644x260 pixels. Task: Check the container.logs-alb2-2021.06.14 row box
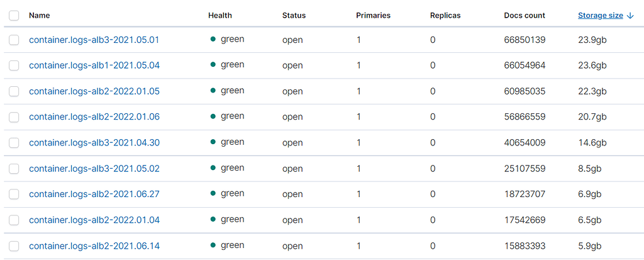(x=14, y=246)
